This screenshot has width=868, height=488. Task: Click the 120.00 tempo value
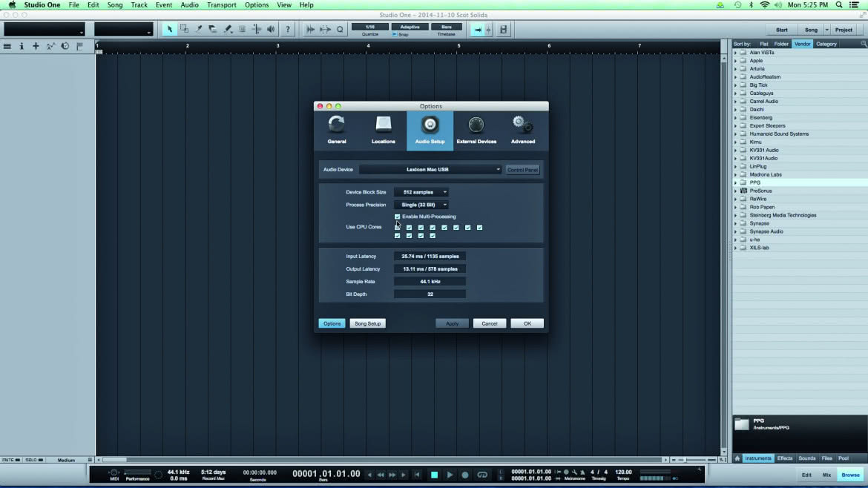tap(623, 472)
